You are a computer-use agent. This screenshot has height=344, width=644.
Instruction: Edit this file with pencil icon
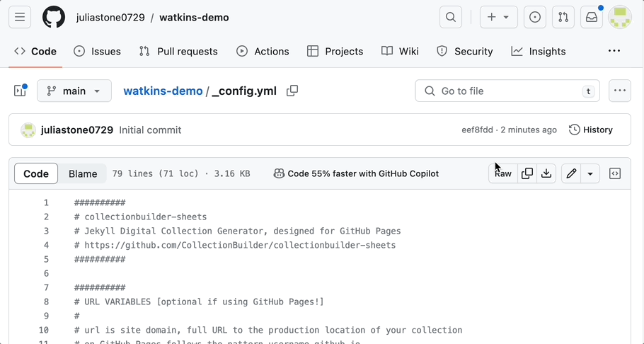point(571,174)
